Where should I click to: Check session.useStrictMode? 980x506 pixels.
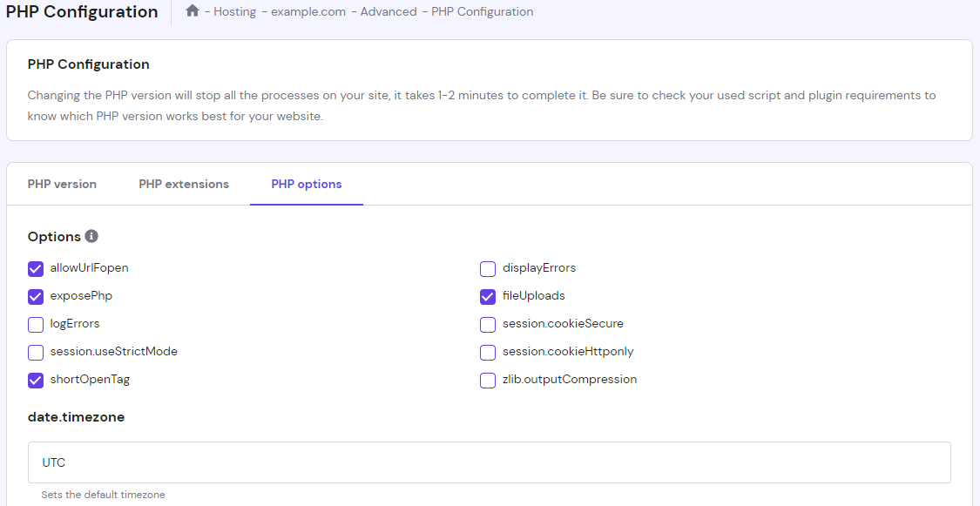coord(35,352)
